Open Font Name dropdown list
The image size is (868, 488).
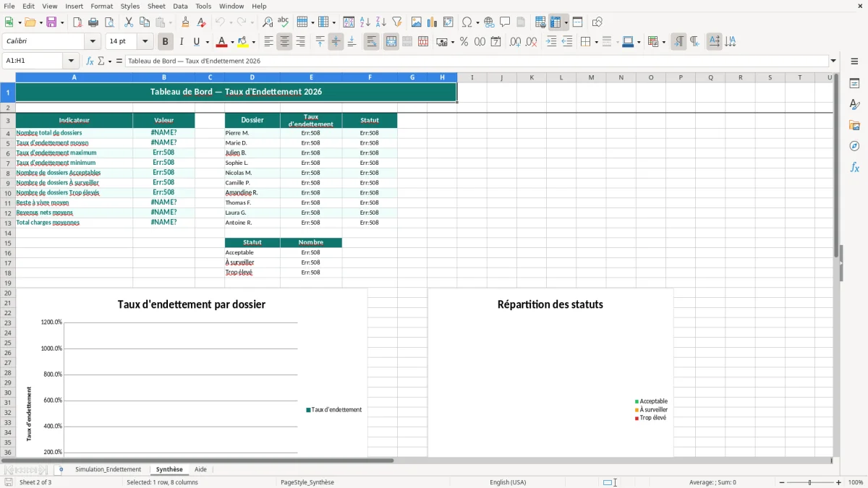click(x=93, y=42)
